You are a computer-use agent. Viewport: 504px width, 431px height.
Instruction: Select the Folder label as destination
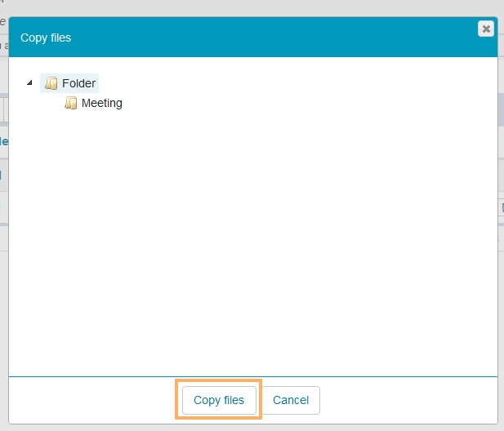point(78,83)
